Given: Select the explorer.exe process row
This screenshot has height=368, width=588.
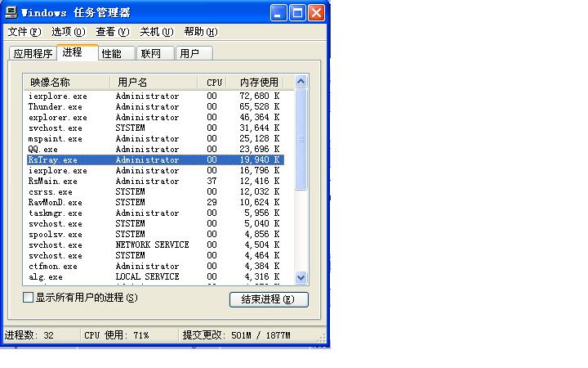Looking at the screenshot, I should [x=155, y=117].
